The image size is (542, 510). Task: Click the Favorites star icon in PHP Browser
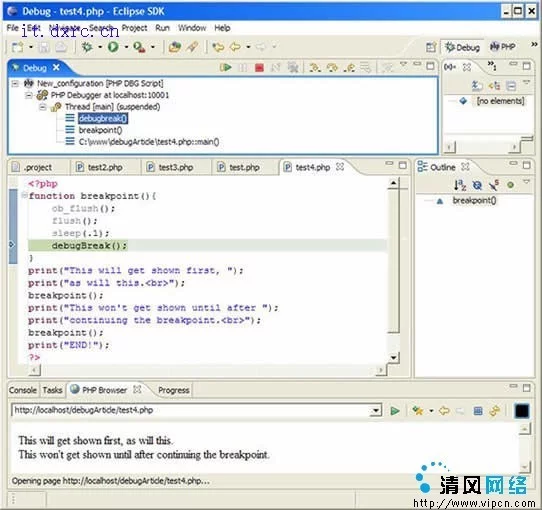tap(418, 411)
